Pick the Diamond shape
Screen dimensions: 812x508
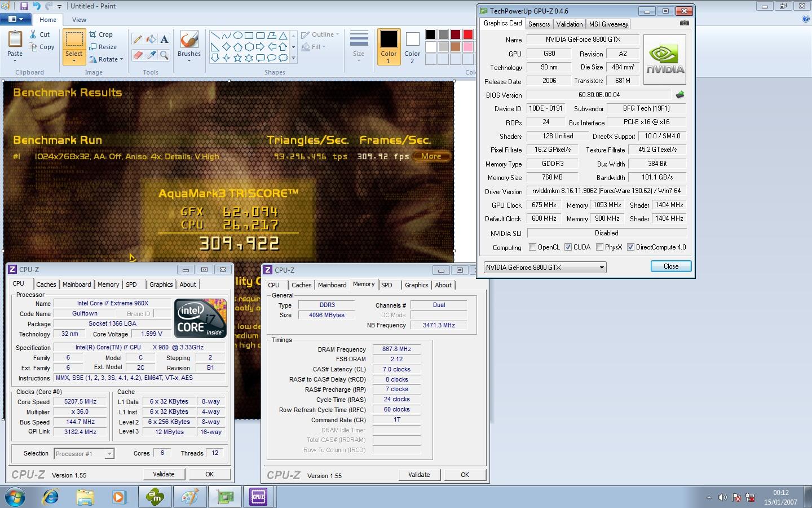coord(227,46)
